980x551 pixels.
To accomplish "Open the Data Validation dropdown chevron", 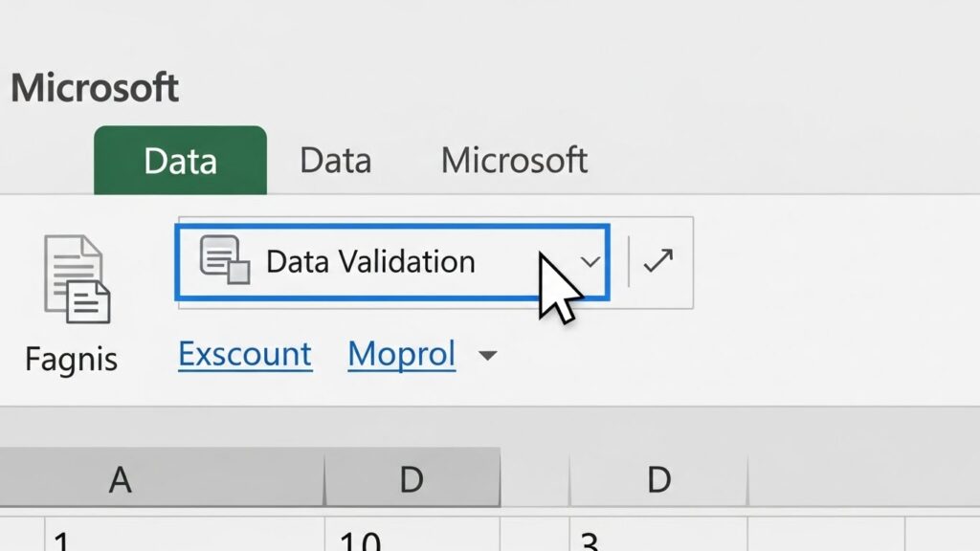I will [590, 262].
